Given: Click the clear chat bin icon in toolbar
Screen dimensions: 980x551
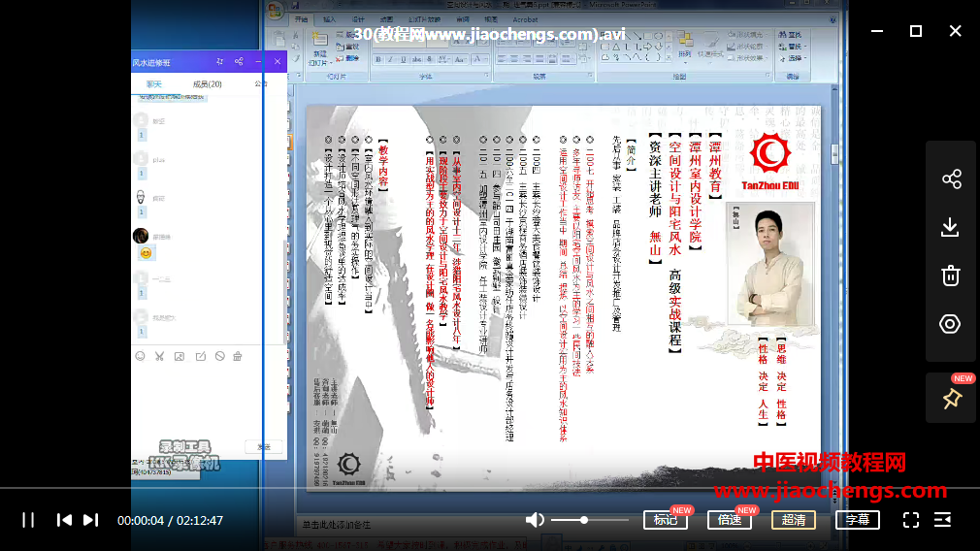Looking at the screenshot, I should (x=238, y=356).
